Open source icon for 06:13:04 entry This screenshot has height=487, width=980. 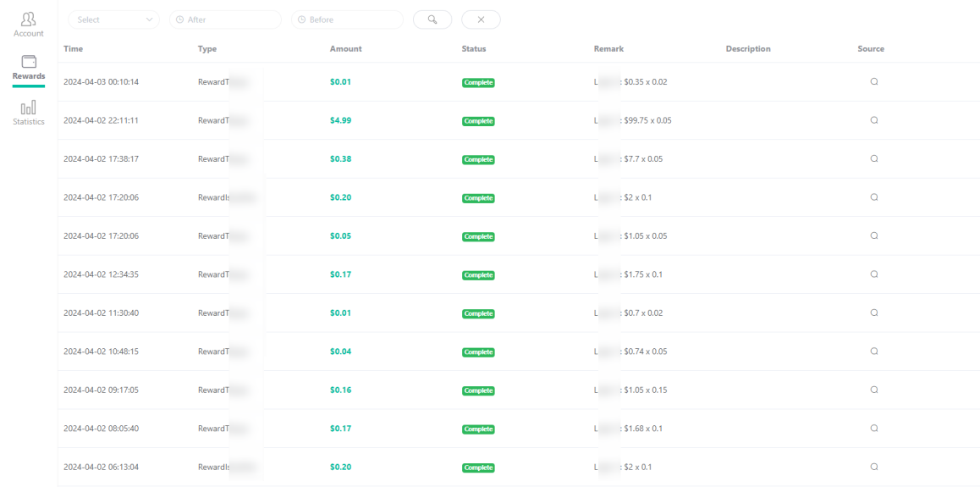click(874, 467)
